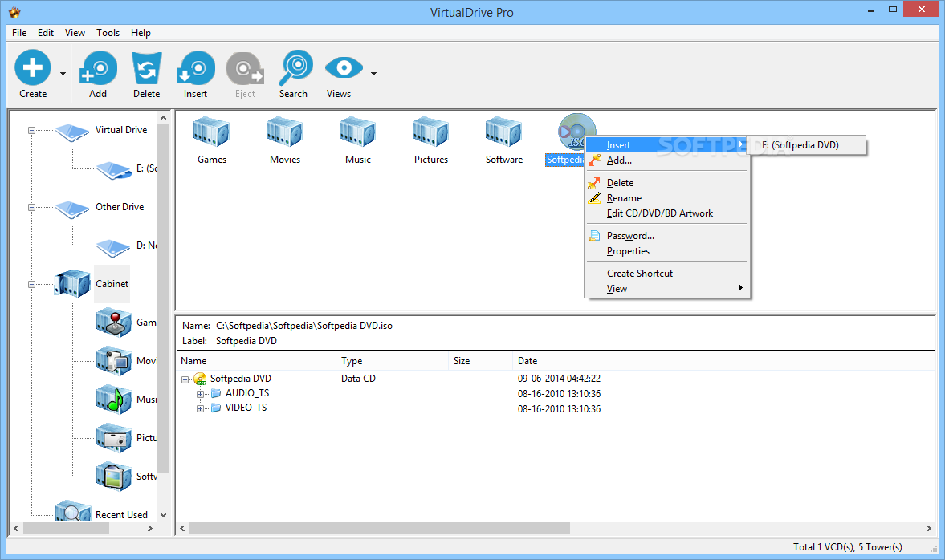Collapse the Other Drive tree node

(x=31, y=207)
